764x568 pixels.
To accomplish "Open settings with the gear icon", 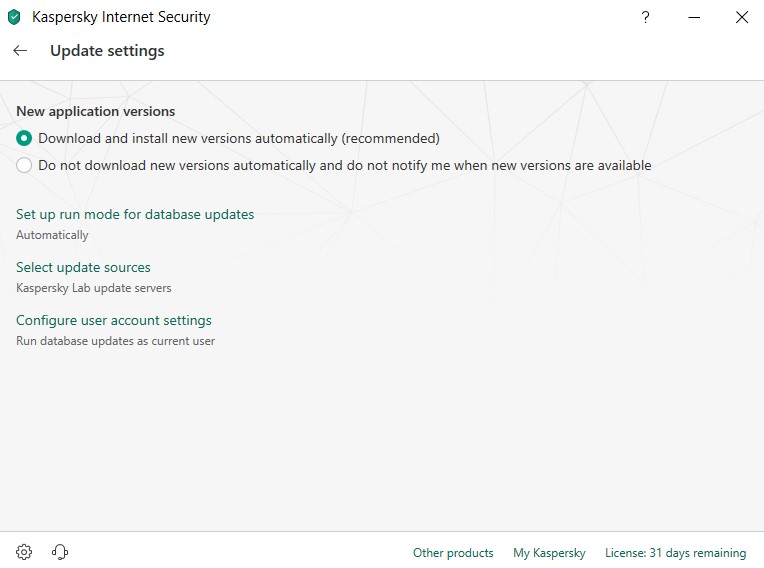I will coord(24,551).
